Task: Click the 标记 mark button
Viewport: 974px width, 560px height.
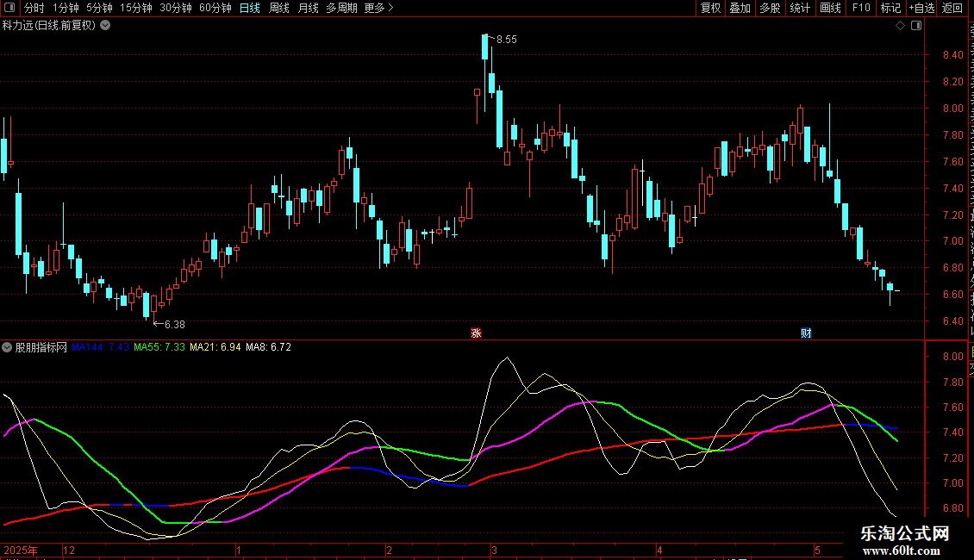Action: tap(890, 8)
